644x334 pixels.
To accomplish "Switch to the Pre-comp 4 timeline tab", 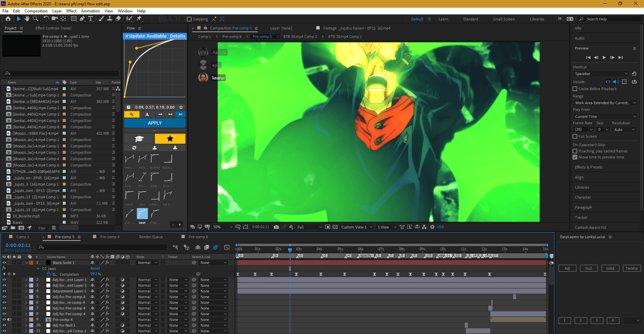I will (x=109, y=237).
